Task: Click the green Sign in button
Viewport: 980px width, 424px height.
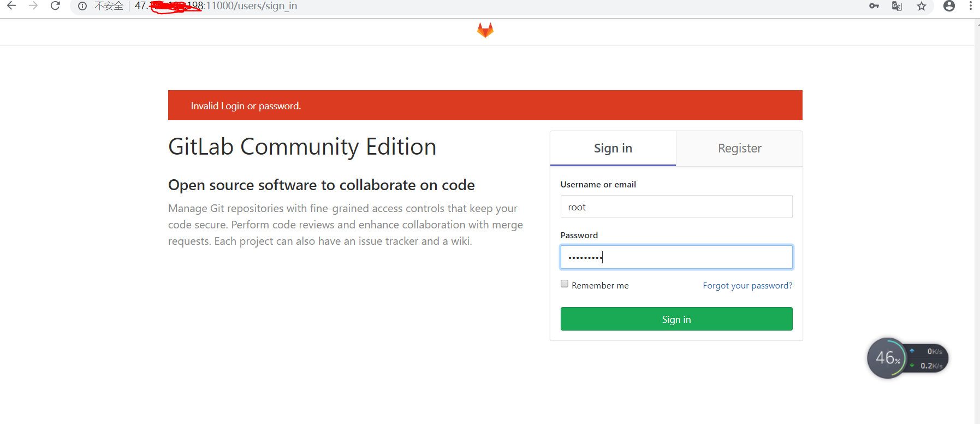Action: (x=676, y=319)
